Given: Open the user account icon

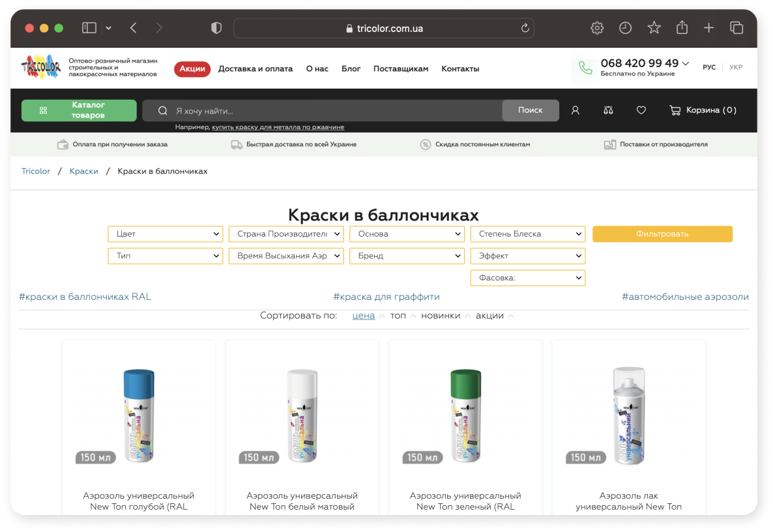Looking at the screenshot, I should 576,110.
